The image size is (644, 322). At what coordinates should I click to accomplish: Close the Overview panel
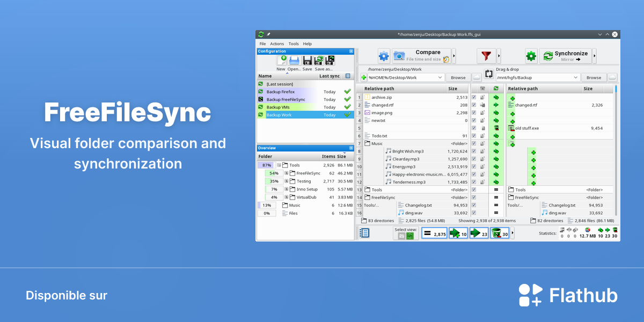point(351,148)
